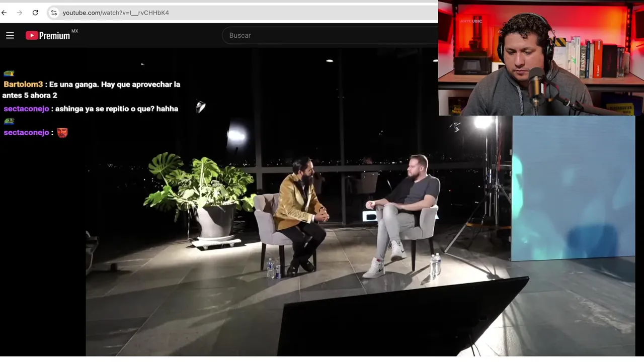Click the red emote in sectaconejo's message
Viewport: 644px width, 362px height.
(62, 132)
